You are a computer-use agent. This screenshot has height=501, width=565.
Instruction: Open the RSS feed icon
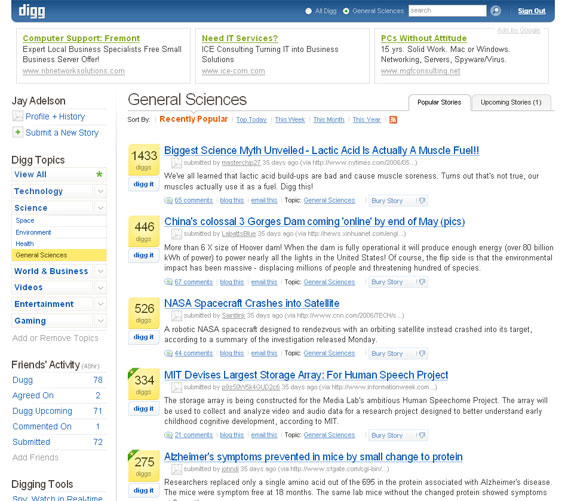click(393, 120)
